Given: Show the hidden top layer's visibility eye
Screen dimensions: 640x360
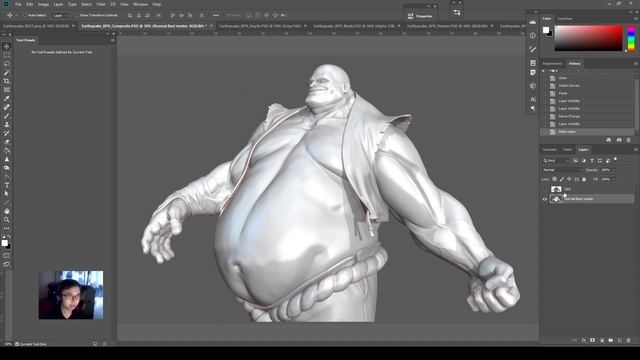Looking at the screenshot, I should pyautogui.click(x=545, y=189).
